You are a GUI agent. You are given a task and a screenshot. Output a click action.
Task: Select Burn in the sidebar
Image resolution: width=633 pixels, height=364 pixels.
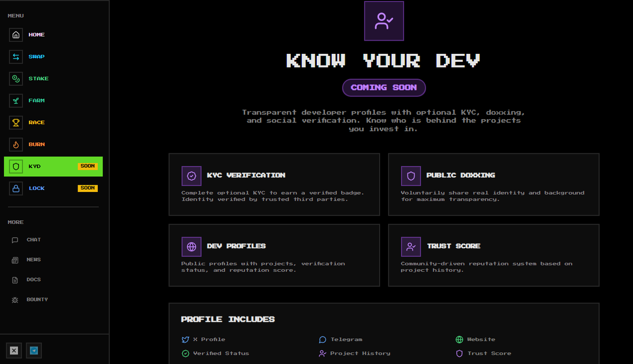(x=53, y=145)
